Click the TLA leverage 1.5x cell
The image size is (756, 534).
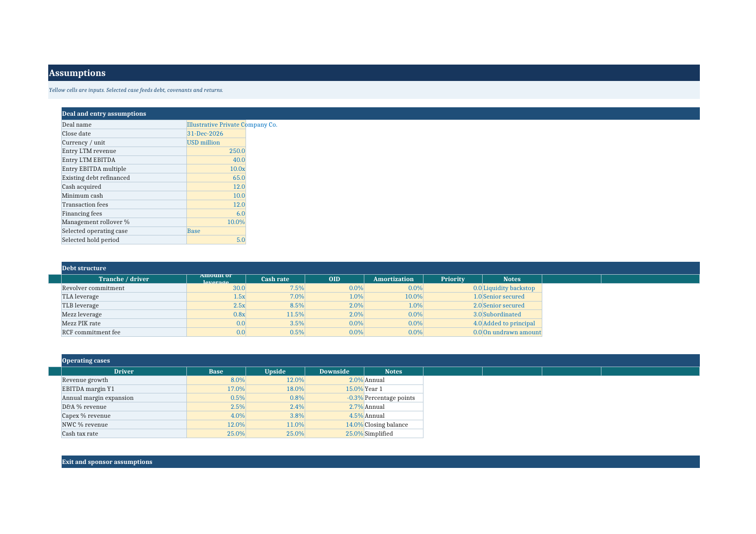click(216, 297)
